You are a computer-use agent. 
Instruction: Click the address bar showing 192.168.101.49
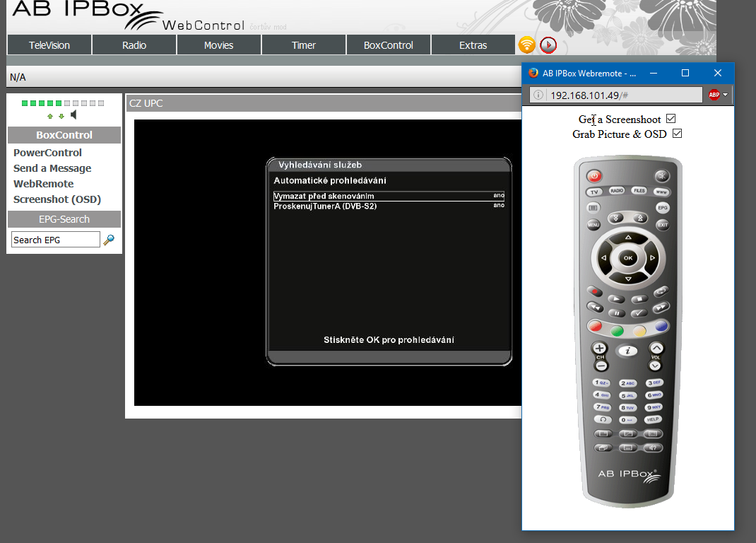[x=615, y=95]
